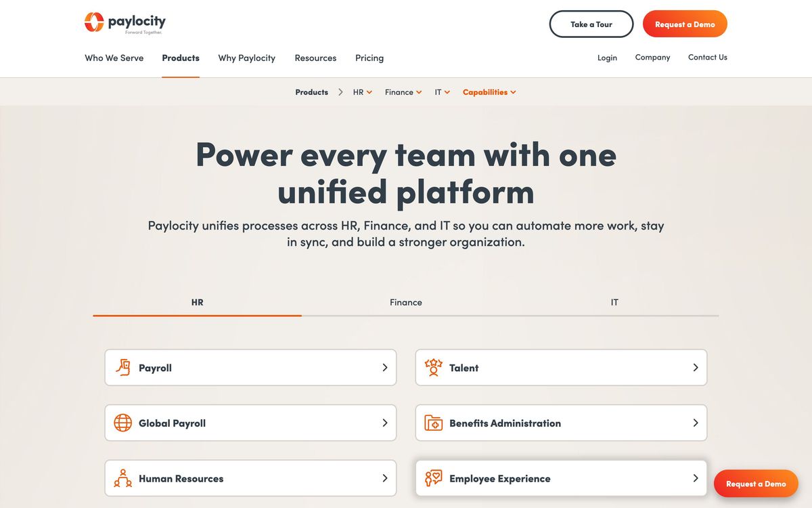Open the Global Payroll product card
812x508 pixels.
pos(250,423)
